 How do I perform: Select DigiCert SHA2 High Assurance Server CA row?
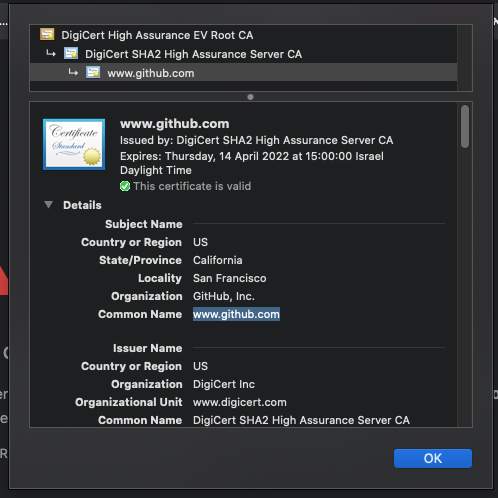243,54
